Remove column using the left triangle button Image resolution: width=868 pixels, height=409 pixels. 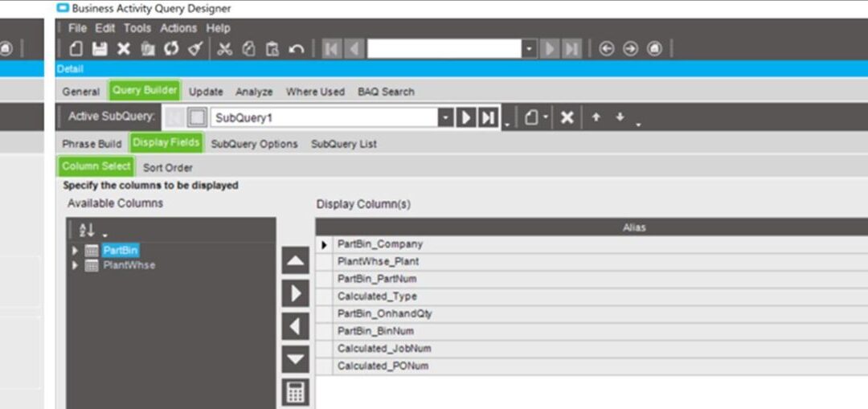(296, 326)
